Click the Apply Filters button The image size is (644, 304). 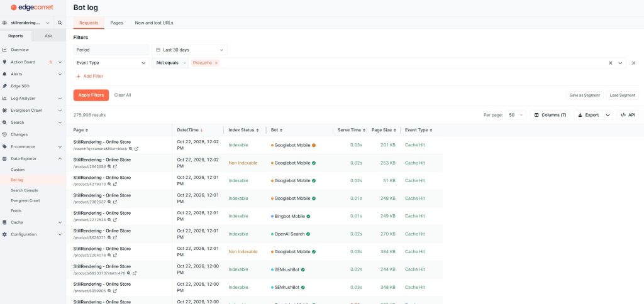click(x=91, y=95)
